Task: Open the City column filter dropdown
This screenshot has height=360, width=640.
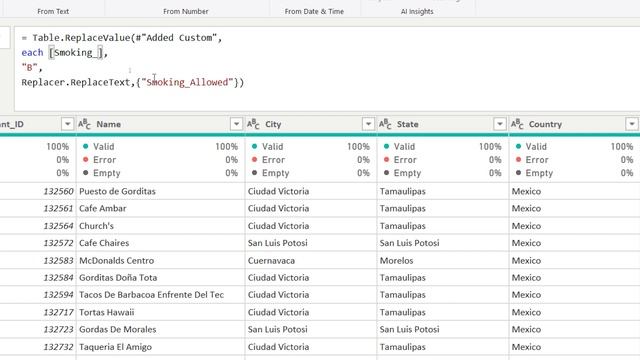Action: tap(368, 124)
